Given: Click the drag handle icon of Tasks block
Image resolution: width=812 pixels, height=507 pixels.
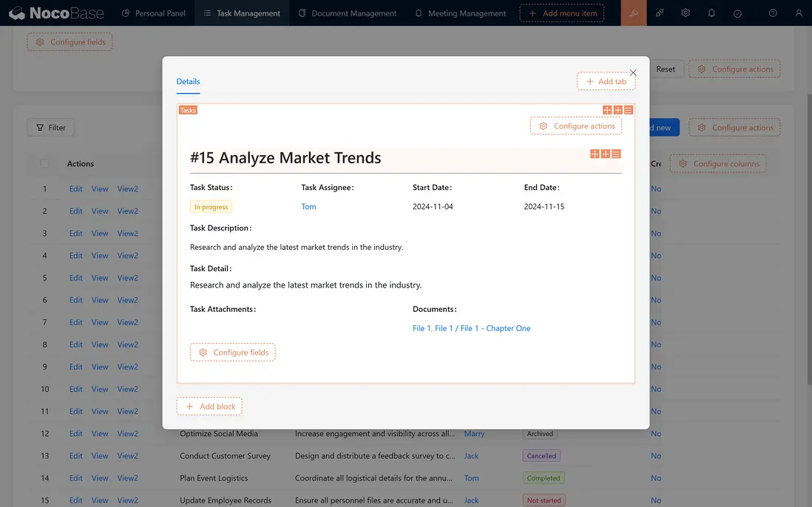Looking at the screenshot, I should click(x=607, y=109).
